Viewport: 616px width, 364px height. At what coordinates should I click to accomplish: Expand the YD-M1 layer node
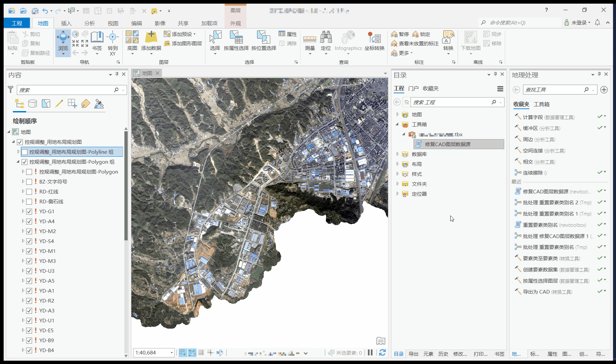click(x=23, y=251)
